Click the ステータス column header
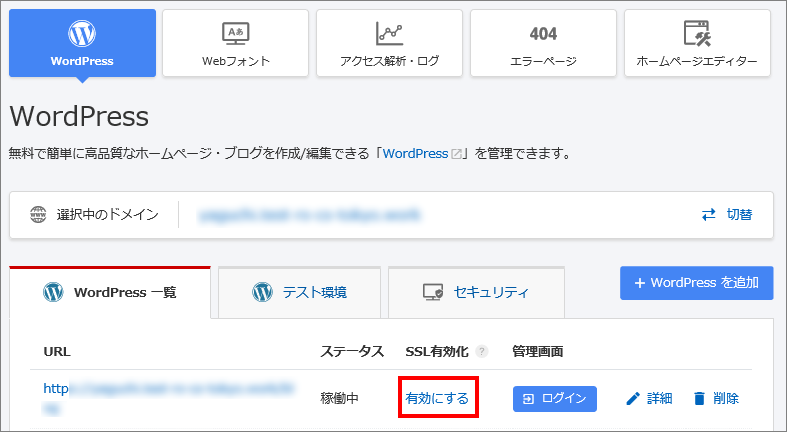 click(352, 351)
